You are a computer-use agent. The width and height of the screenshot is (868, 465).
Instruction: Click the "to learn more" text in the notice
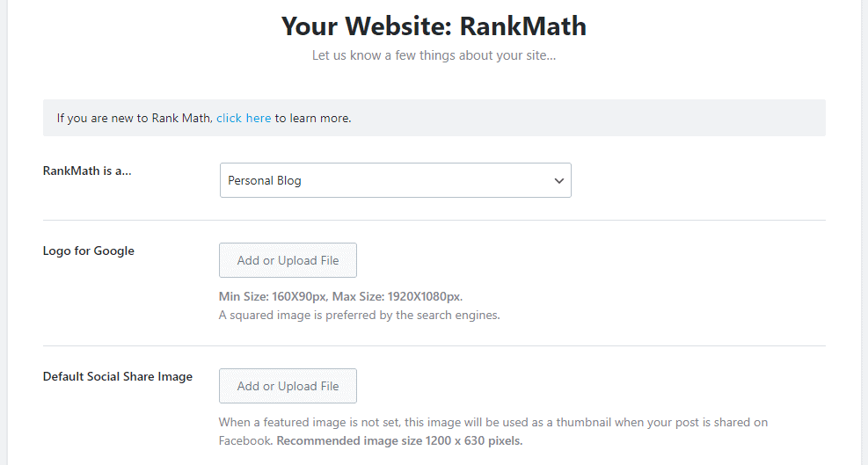point(313,118)
